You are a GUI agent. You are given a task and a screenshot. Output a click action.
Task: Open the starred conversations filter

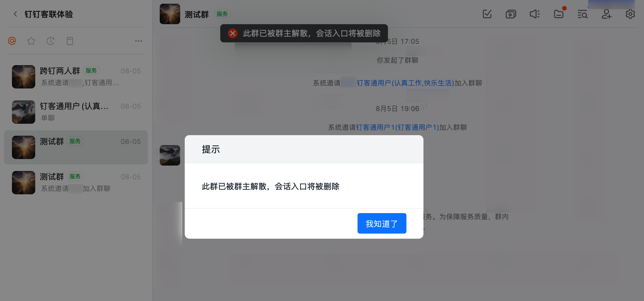coord(31,41)
